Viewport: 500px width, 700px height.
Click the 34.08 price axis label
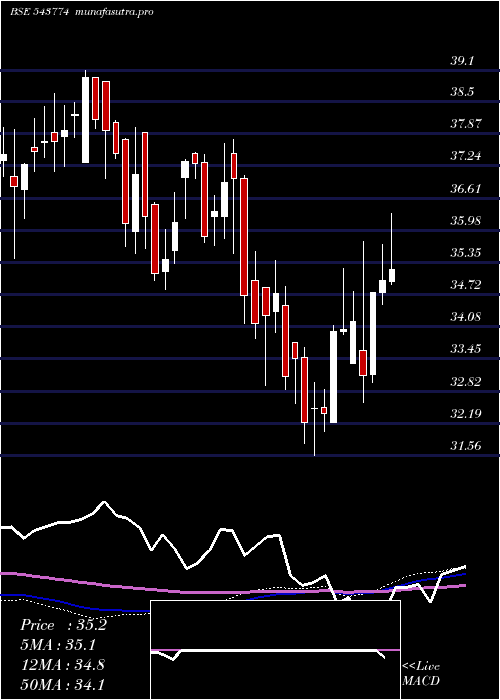coord(466,317)
